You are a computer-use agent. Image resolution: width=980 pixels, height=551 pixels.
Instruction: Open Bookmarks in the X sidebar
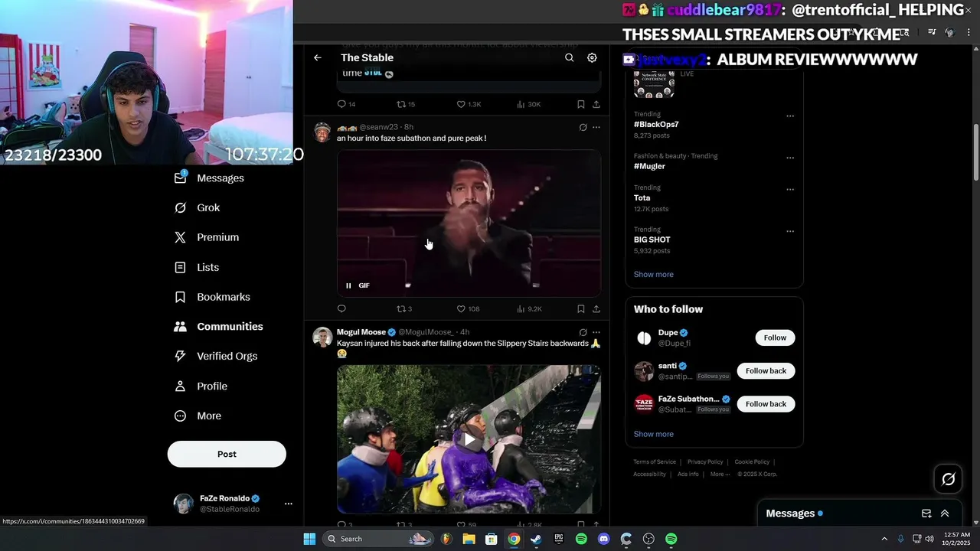pyautogui.click(x=212, y=297)
